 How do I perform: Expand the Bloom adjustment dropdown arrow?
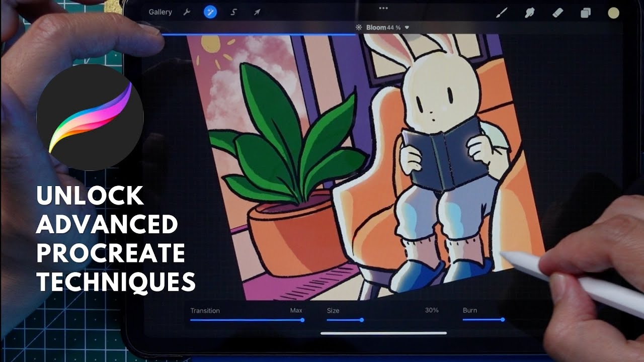click(407, 28)
